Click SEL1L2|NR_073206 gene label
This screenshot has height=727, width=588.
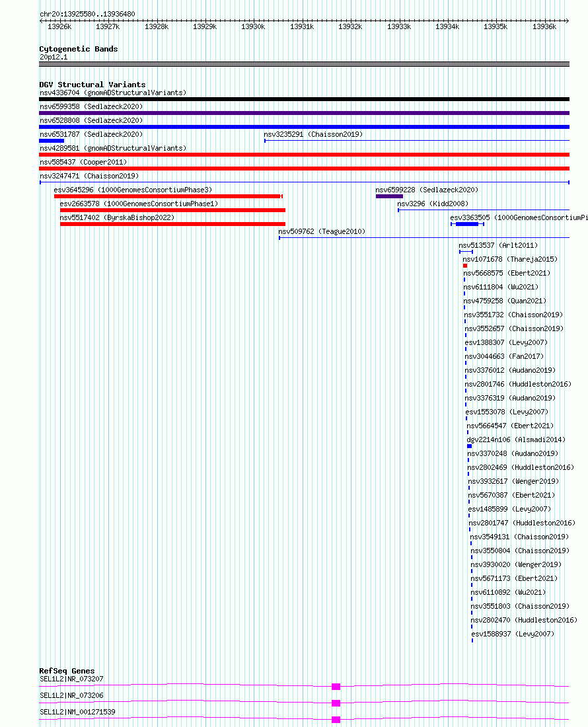(71, 695)
